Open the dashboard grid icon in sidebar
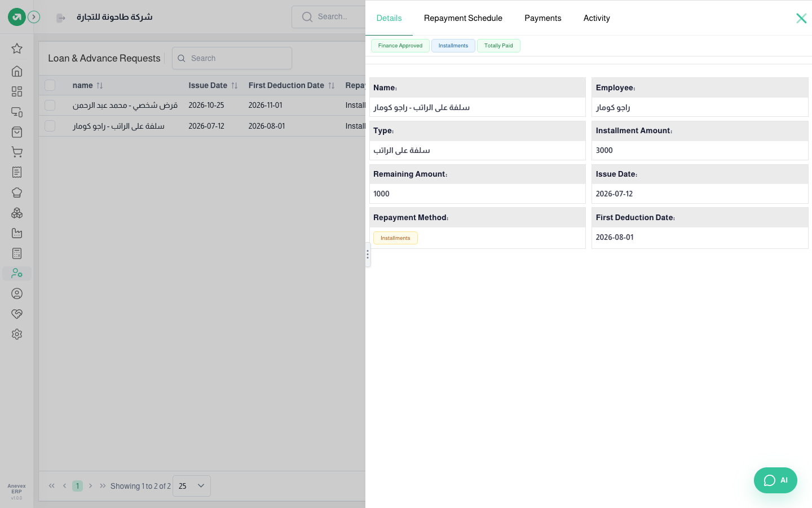Viewport: 812px width, 508px height. tap(17, 91)
